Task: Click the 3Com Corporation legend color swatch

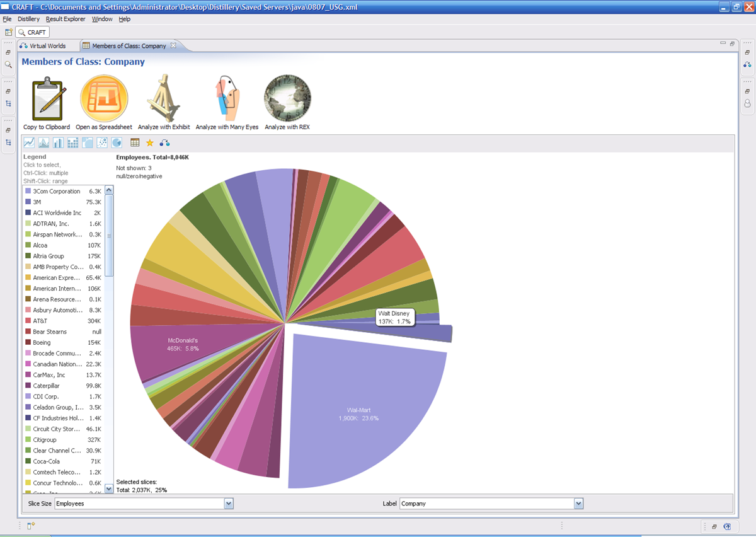Action: 28,191
